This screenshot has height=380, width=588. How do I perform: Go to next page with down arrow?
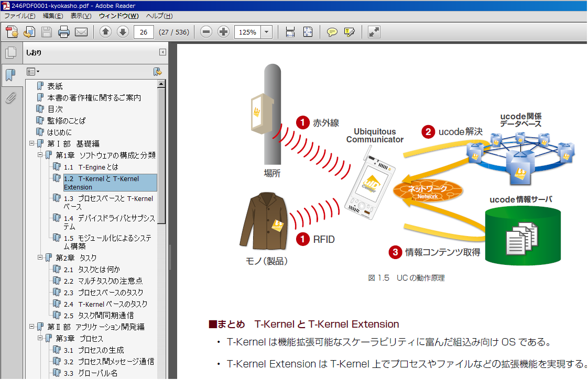(123, 32)
